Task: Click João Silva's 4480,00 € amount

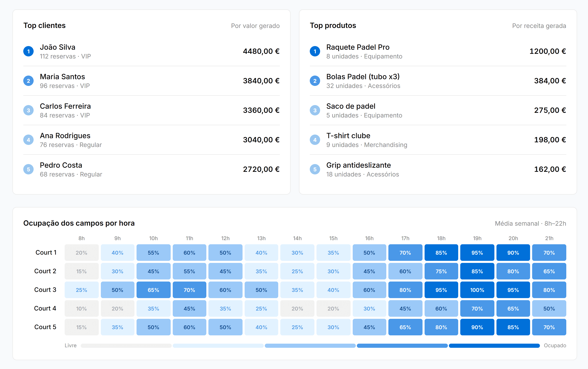Action: point(261,51)
